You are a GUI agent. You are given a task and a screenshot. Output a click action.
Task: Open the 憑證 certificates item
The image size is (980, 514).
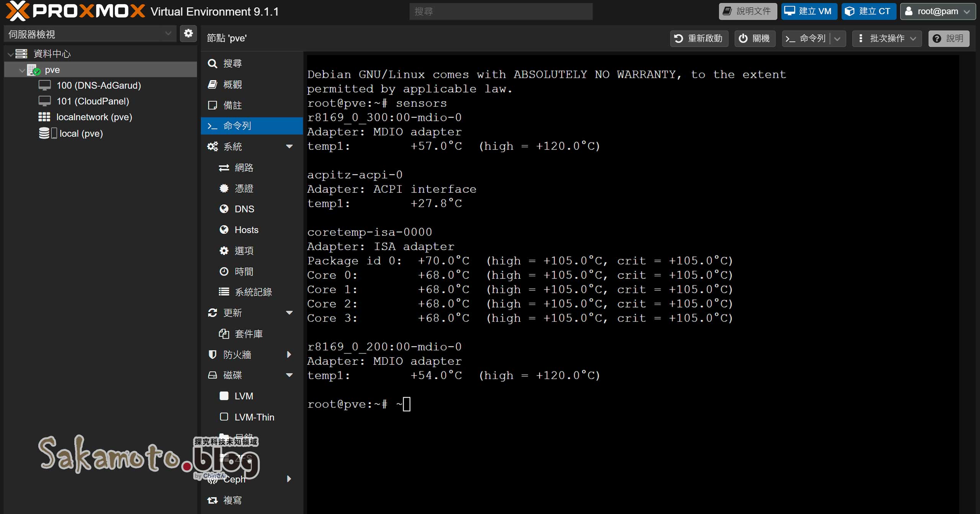[243, 188]
